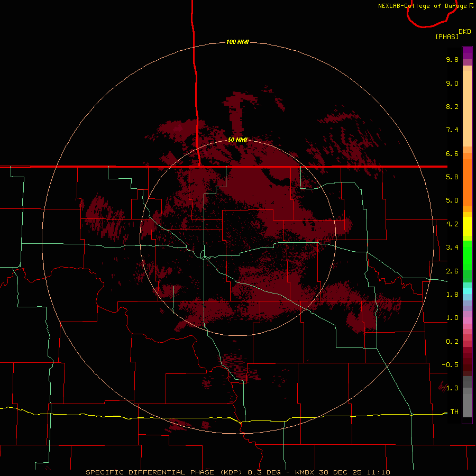Pick the cyan band beside 1.8

click(x=467, y=291)
